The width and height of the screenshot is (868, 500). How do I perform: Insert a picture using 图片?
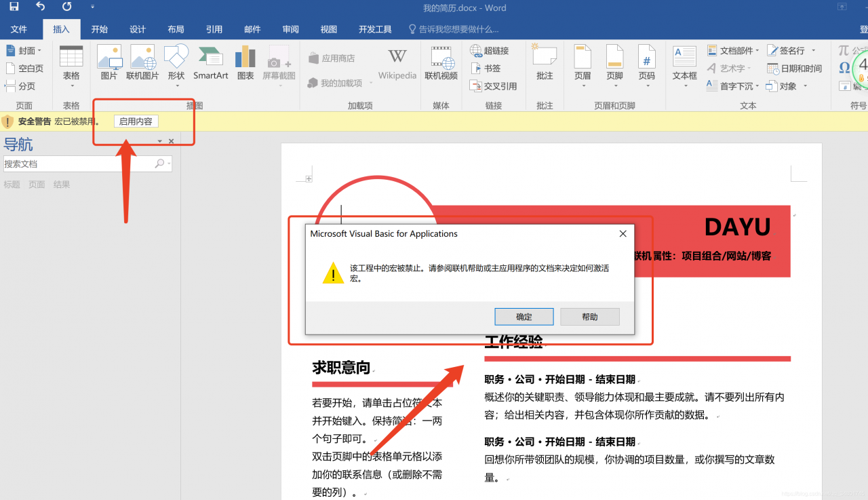(108, 62)
